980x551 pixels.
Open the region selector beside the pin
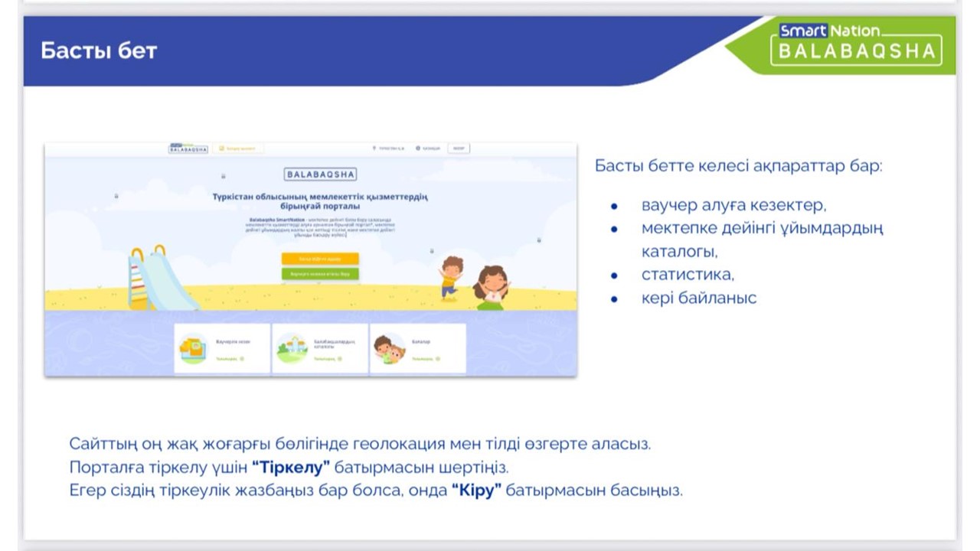coord(390,148)
